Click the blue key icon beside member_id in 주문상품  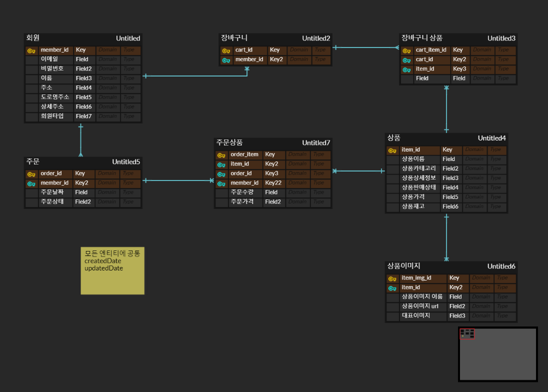221,183
